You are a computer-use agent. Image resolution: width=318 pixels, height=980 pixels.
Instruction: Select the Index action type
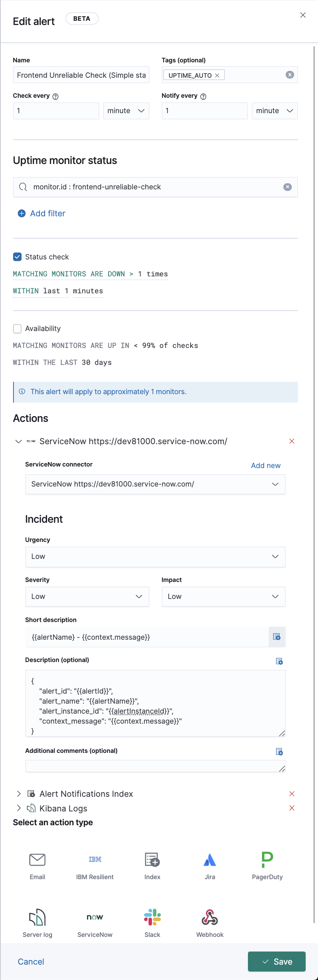click(x=152, y=862)
